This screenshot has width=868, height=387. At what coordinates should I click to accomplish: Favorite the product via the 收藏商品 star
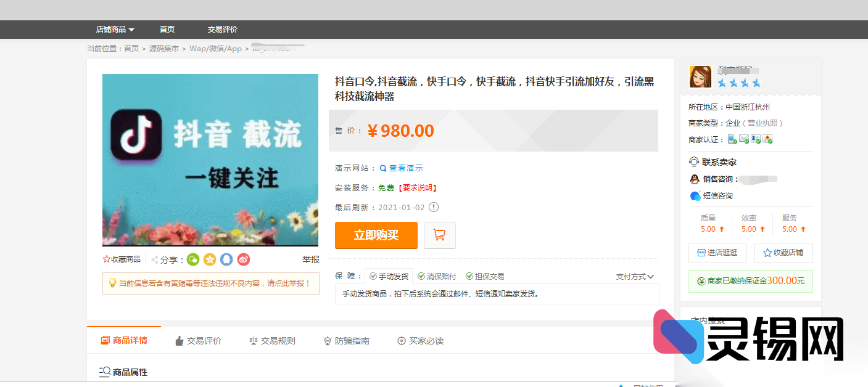[106, 259]
